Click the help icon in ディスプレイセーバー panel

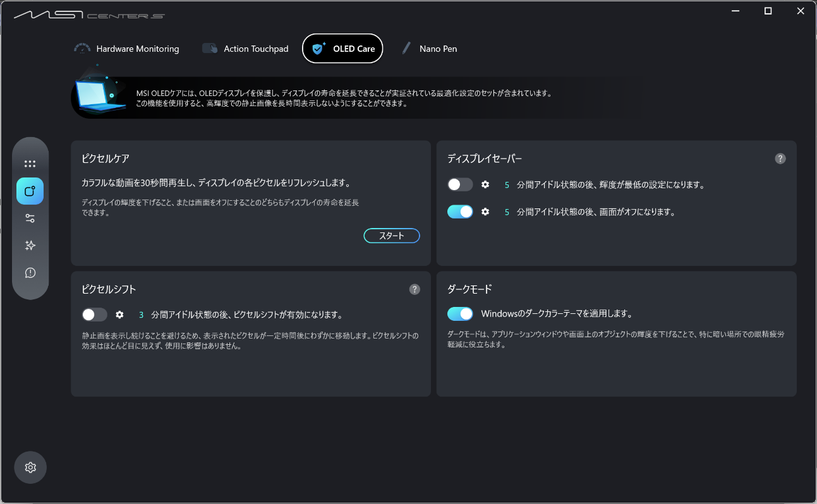[780, 159]
